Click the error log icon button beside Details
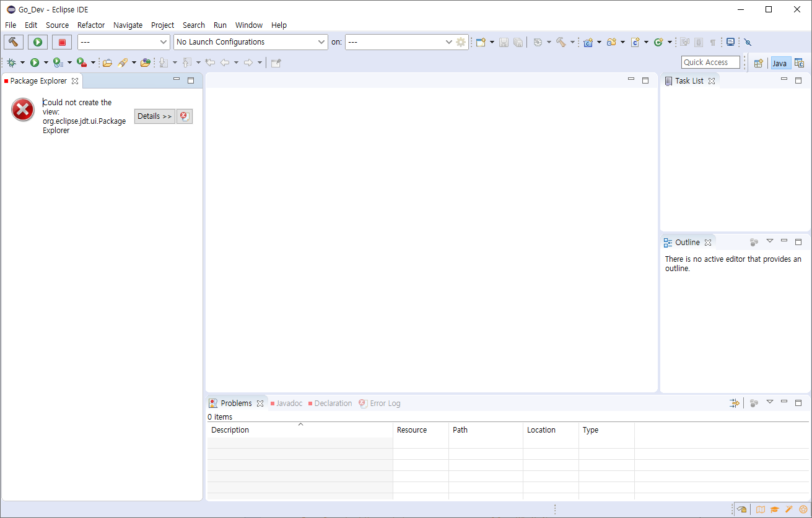This screenshot has height=518, width=812. tap(185, 116)
